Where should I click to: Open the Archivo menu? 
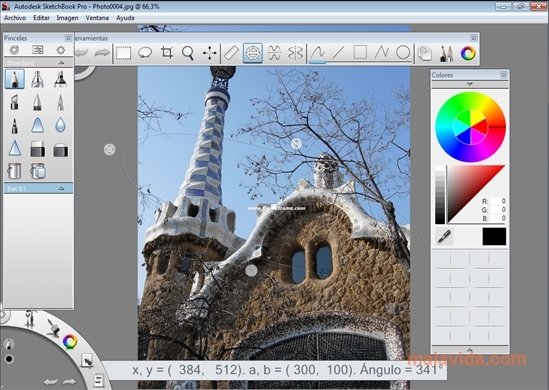[x=15, y=18]
